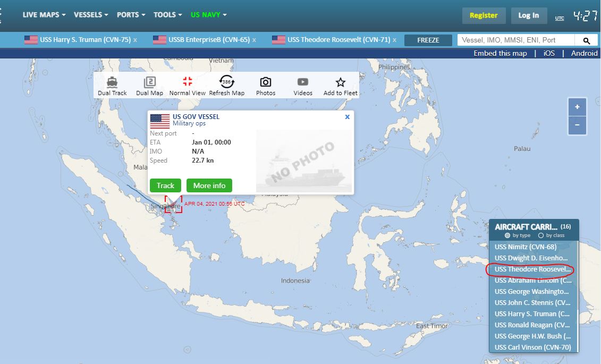Screen dimensions: 601x364
Task: Zoom in on the map
Action: point(577,107)
